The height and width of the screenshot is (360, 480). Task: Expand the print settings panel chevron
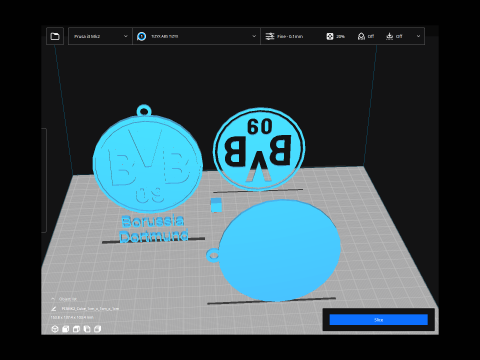point(418,36)
